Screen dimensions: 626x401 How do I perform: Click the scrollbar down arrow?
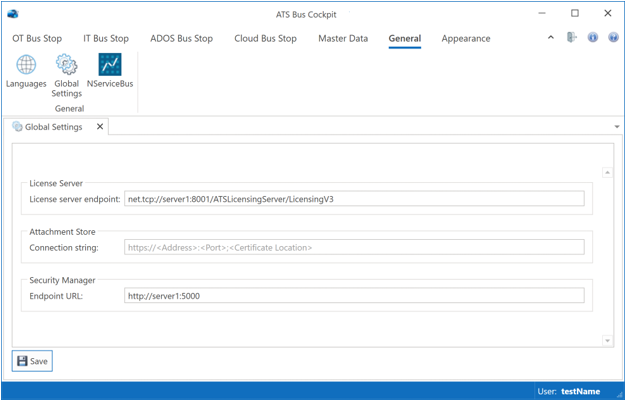(x=607, y=341)
